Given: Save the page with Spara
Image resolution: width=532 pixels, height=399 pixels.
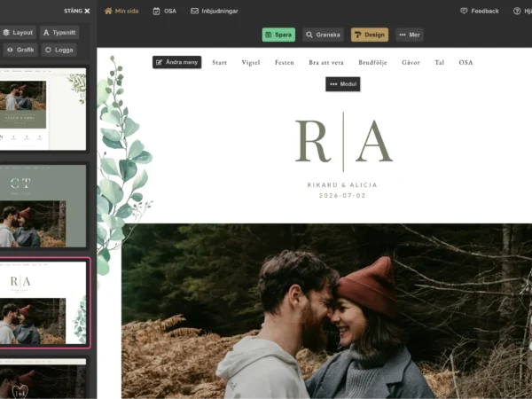Looking at the screenshot, I should 278,35.
